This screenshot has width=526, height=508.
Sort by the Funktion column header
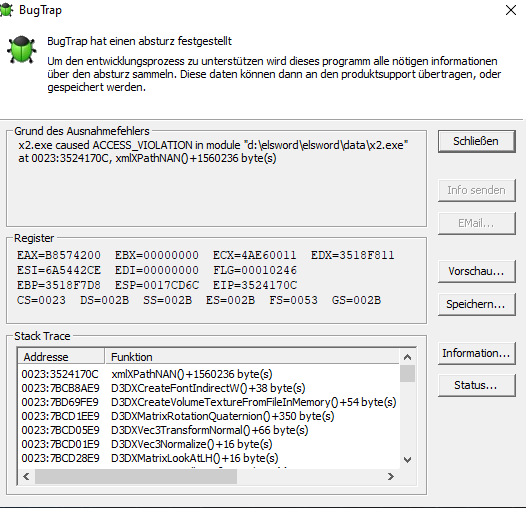point(252,357)
